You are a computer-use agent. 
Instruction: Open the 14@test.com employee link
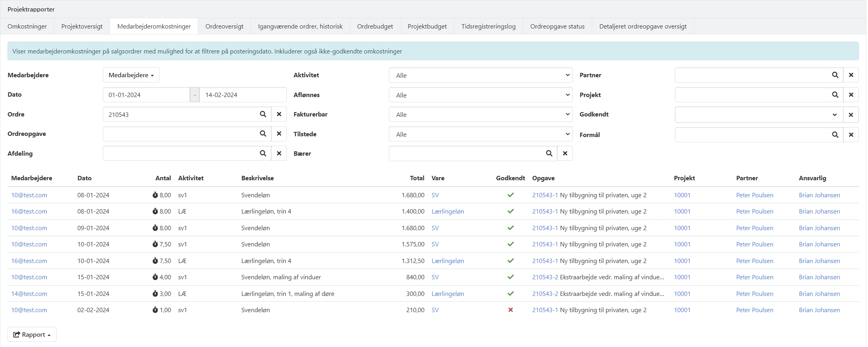click(x=29, y=294)
